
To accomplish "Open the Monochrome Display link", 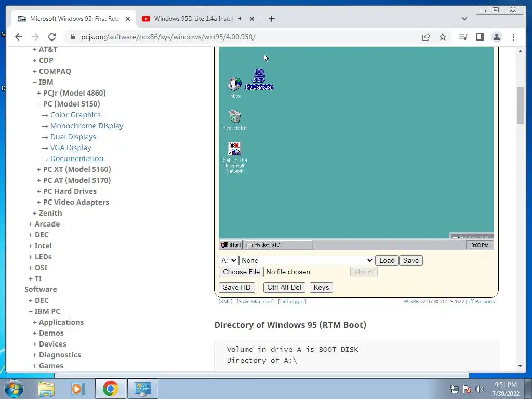I will coord(87,126).
